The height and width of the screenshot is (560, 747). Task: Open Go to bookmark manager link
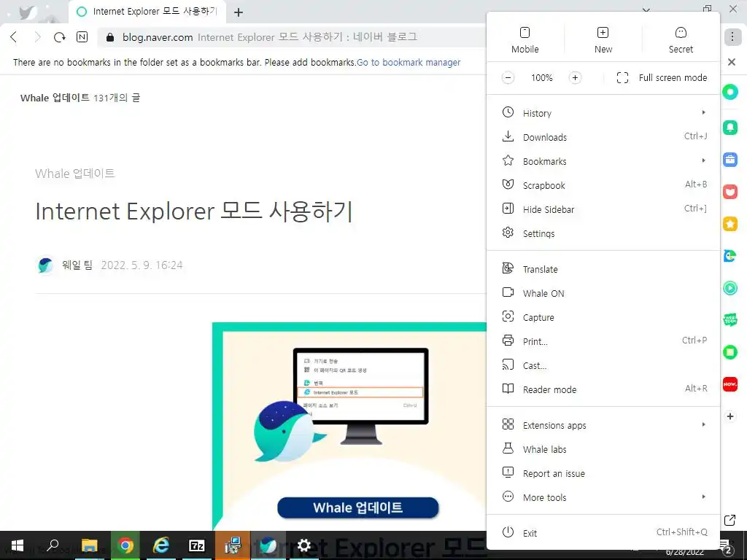pyautogui.click(x=409, y=63)
